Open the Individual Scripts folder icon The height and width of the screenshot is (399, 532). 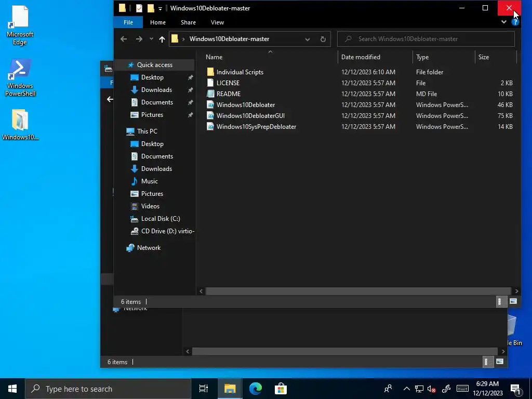(x=210, y=72)
